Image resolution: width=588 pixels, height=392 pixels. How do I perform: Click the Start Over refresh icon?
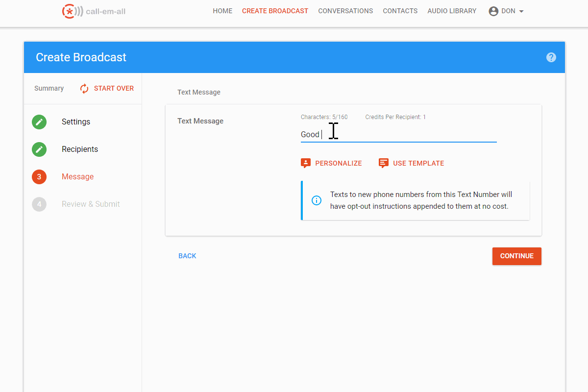[84, 88]
